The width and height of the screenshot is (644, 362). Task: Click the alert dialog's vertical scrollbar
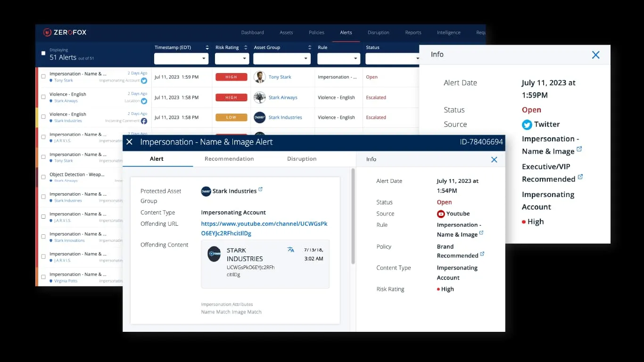(x=353, y=216)
